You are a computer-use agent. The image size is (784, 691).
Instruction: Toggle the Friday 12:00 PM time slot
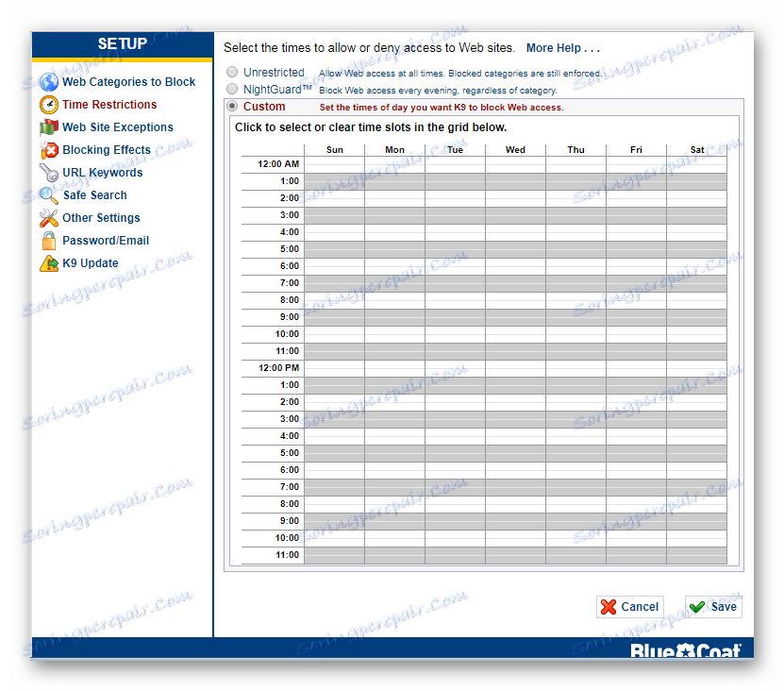tap(637, 369)
